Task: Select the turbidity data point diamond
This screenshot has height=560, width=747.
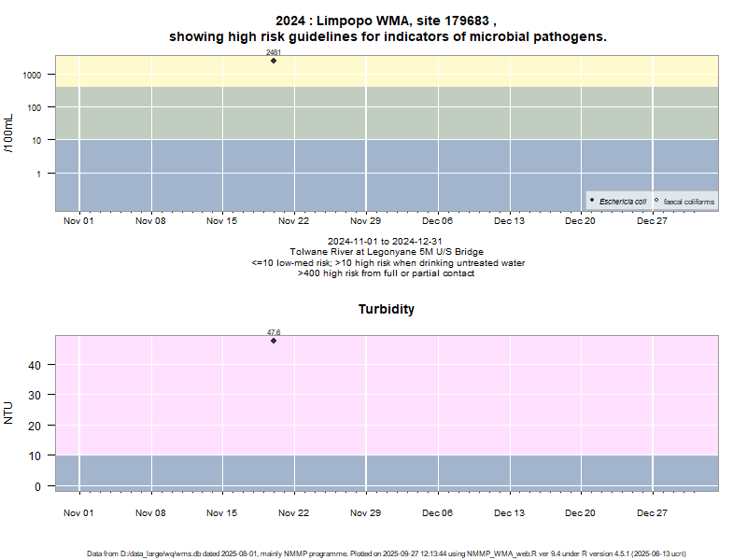Action: (274, 341)
